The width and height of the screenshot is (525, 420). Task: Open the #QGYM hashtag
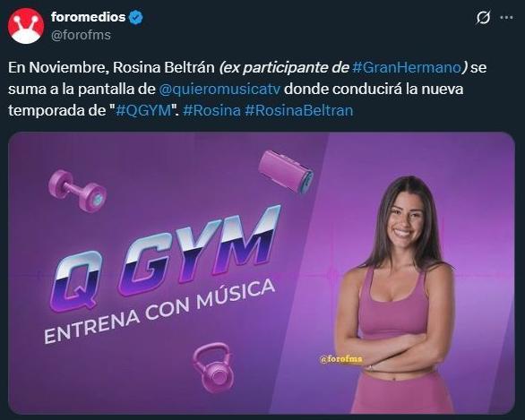point(143,110)
